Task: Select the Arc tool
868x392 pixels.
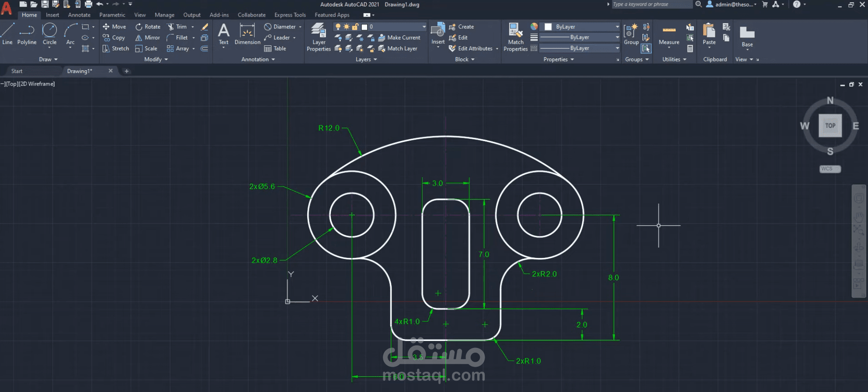Action: (70, 34)
